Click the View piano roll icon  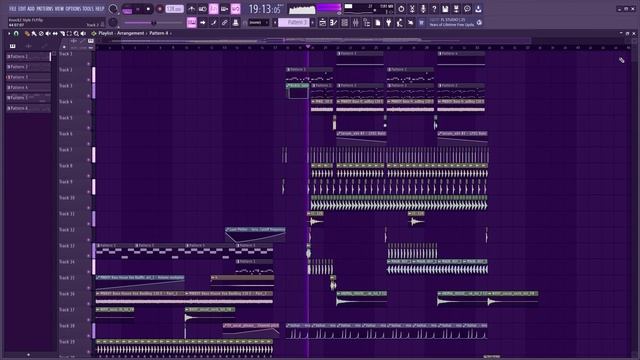(x=333, y=23)
